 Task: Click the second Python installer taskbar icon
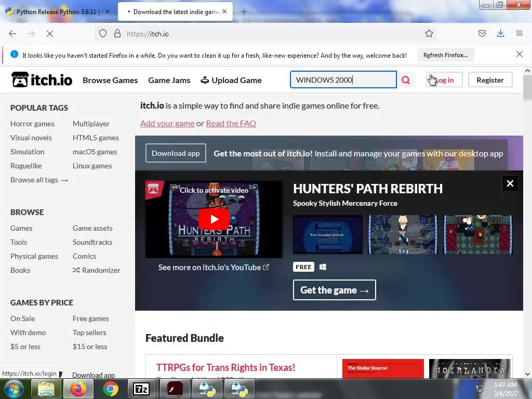239,389
